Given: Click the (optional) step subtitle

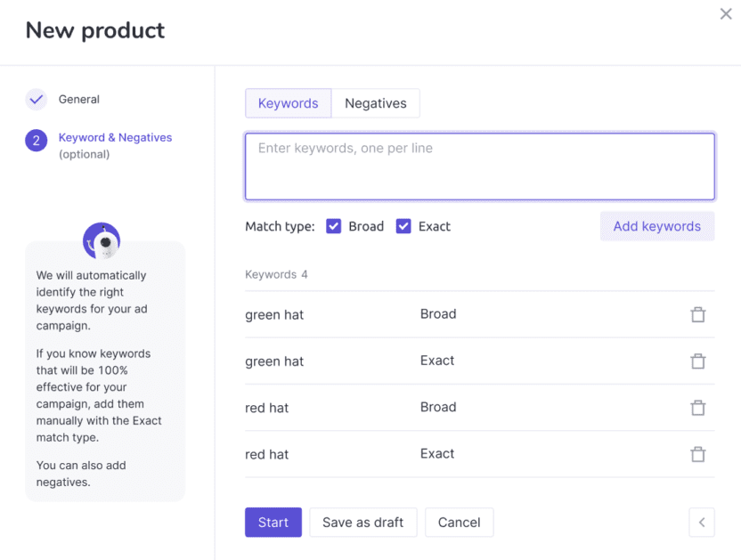Looking at the screenshot, I should (x=84, y=155).
